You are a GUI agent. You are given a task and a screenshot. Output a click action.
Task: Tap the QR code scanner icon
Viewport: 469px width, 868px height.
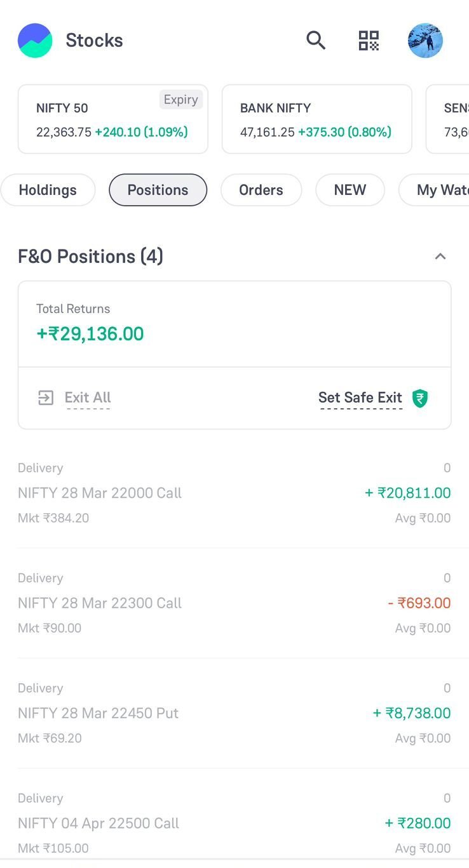pyautogui.click(x=369, y=41)
